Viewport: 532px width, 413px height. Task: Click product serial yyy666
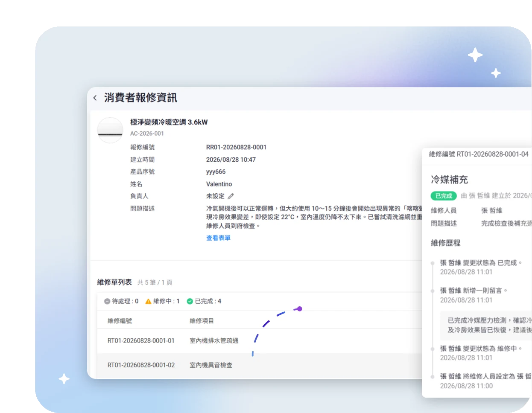pyautogui.click(x=216, y=172)
